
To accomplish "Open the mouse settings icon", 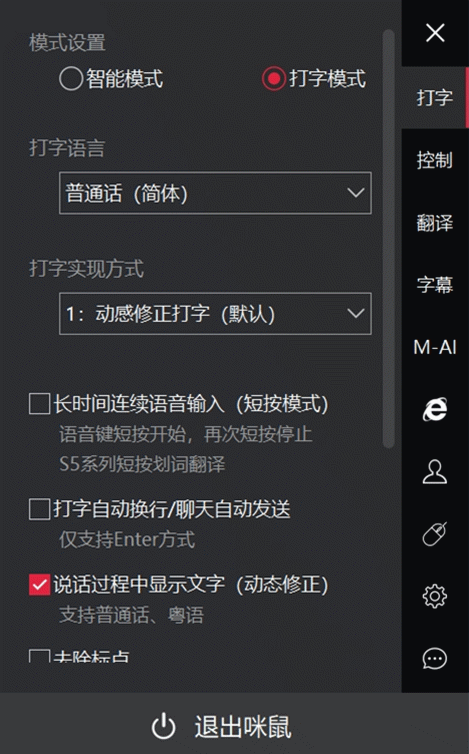I will click(x=435, y=534).
